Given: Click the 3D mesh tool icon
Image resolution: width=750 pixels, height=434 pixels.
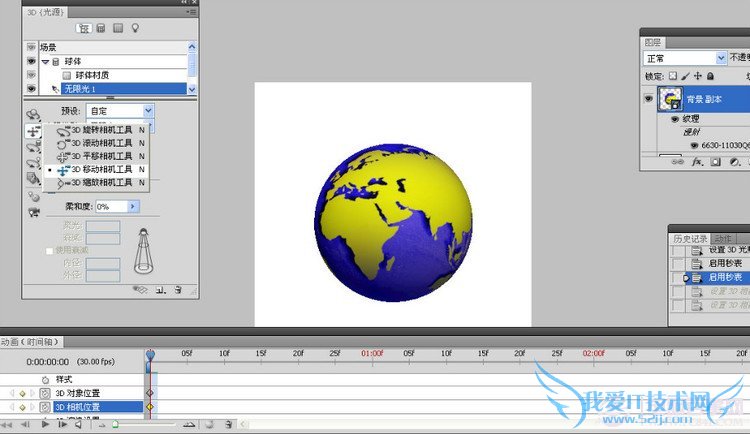Looking at the screenshot, I should (33, 179).
